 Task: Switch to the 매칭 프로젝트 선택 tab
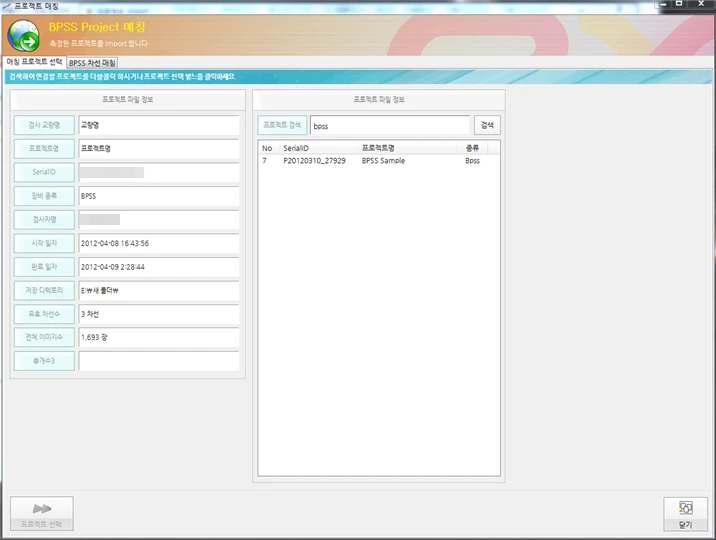pos(34,62)
